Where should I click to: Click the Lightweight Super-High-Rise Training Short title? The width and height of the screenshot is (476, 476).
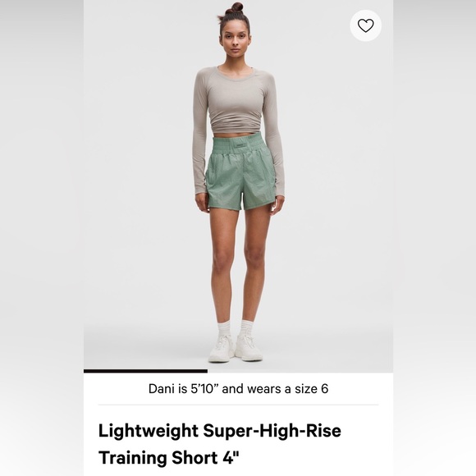219,444
